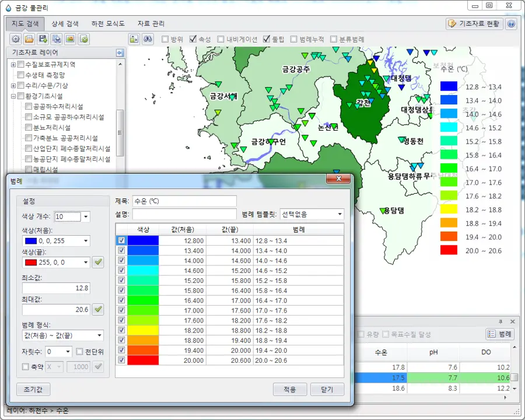Click the binoculars search icon
This screenshot has height=420, width=525.
coord(148,39)
